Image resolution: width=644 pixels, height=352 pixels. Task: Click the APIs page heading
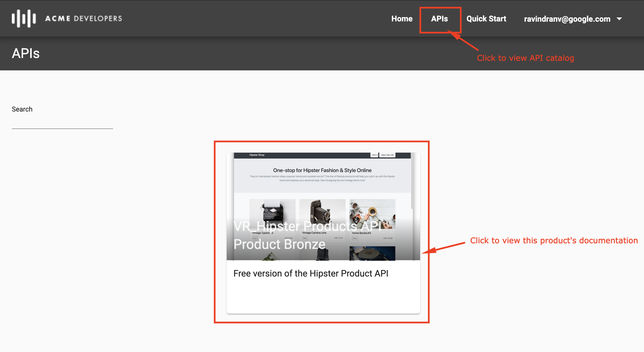pos(26,54)
